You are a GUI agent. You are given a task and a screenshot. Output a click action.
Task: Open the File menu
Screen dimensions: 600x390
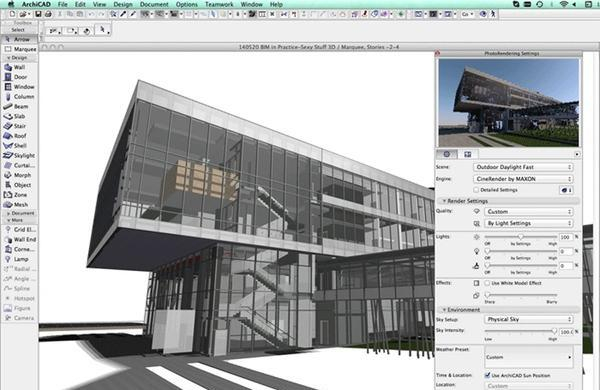tap(62, 4)
